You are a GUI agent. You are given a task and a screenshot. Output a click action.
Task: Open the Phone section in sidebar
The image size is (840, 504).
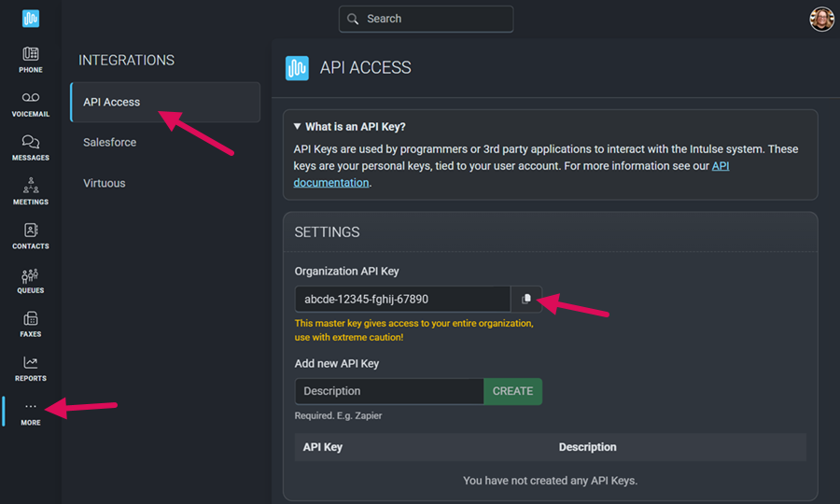(x=31, y=60)
